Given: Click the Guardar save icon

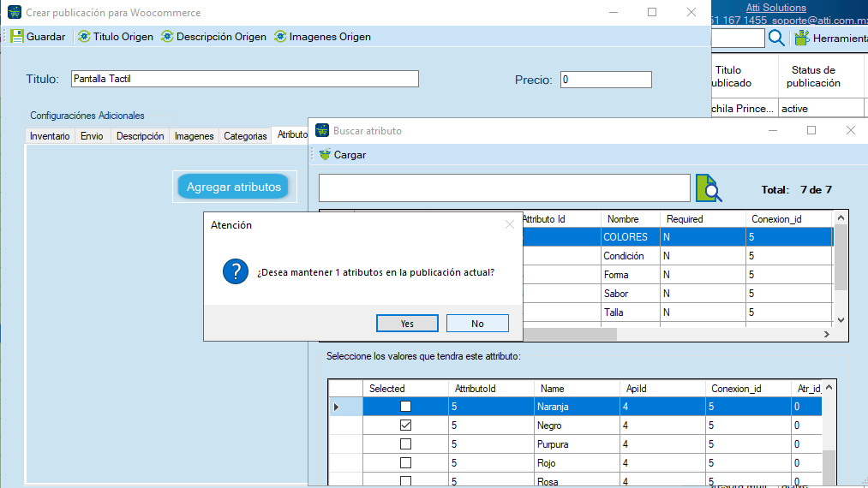Looking at the screenshot, I should tap(17, 37).
